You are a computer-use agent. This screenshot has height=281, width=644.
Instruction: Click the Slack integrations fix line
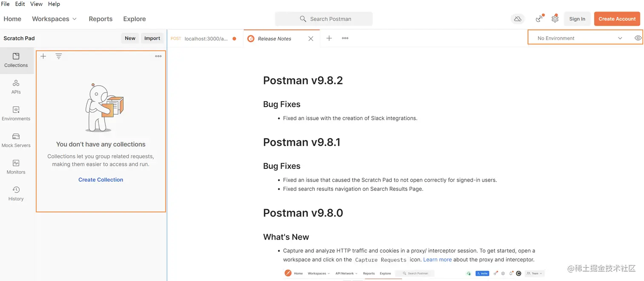point(350,118)
